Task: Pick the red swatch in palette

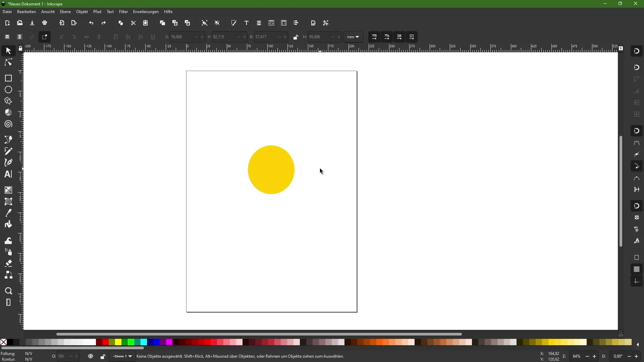Action: [105, 342]
